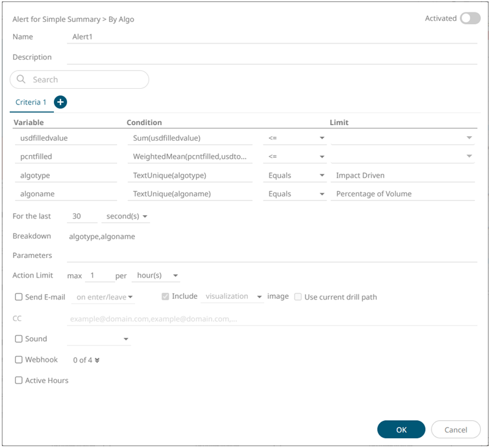490x448 pixels.
Task: Open the Sound selection dropdown
Action: 99,339
